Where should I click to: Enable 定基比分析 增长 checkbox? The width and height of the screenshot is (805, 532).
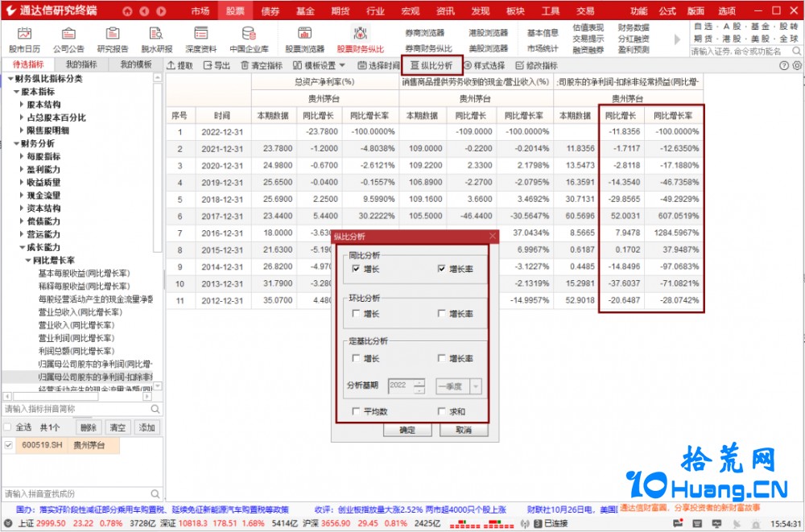(x=357, y=358)
